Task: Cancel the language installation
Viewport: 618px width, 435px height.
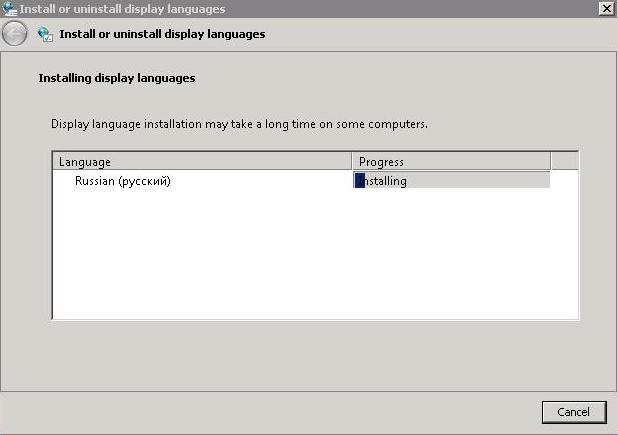Action: pos(574,412)
